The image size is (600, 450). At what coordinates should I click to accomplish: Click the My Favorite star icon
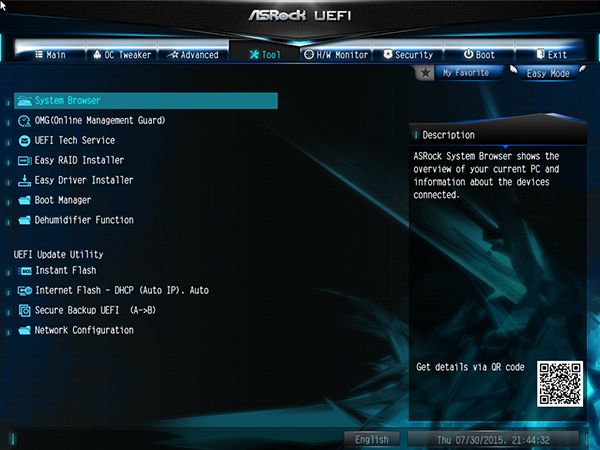coord(425,73)
